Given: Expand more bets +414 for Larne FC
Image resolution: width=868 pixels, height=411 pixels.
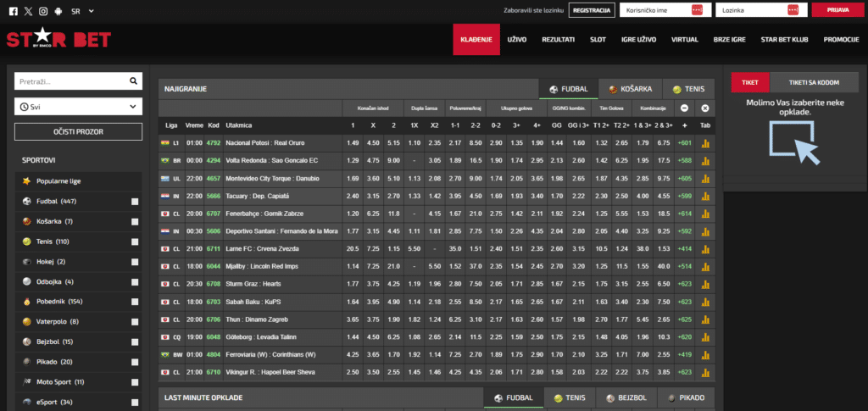Looking at the screenshot, I should [684, 249].
